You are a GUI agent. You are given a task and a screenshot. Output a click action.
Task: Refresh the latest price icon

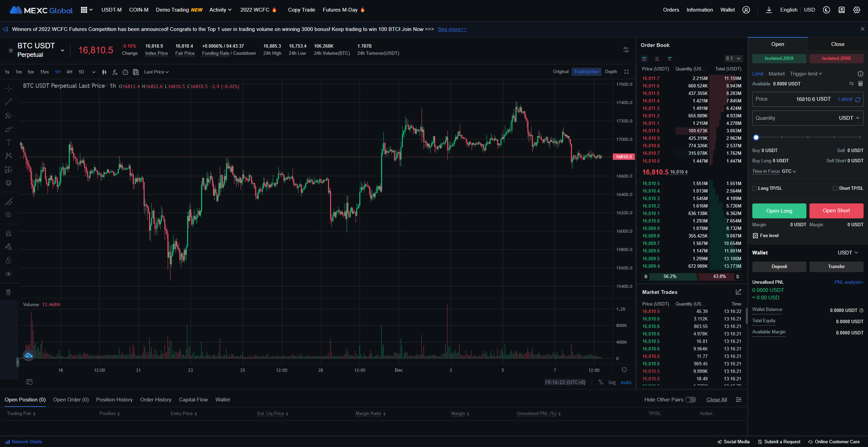coord(858,99)
